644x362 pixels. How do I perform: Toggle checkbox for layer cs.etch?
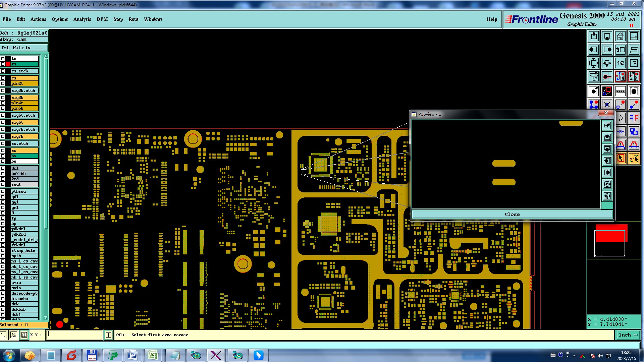3,71
